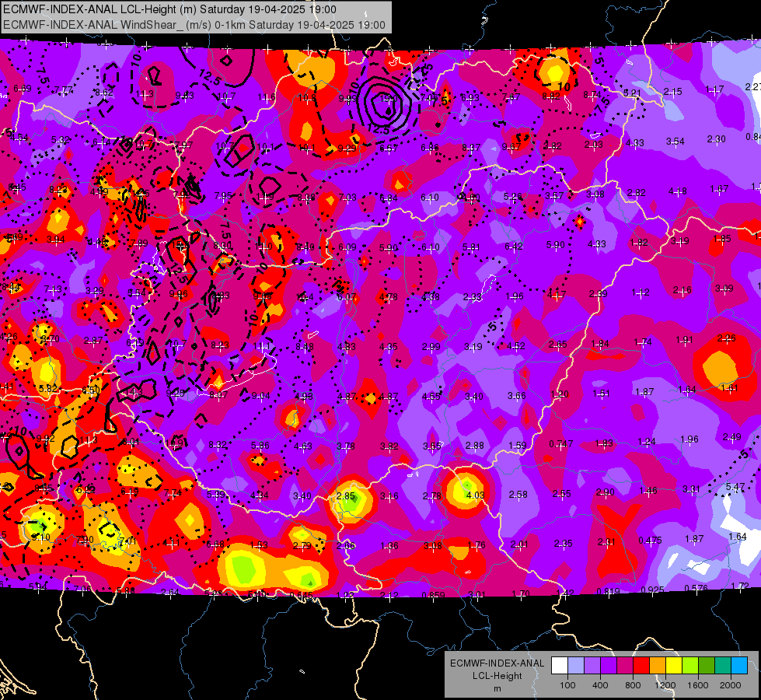
Task: Click the red legend swatch right of 800
Action: [641, 666]
